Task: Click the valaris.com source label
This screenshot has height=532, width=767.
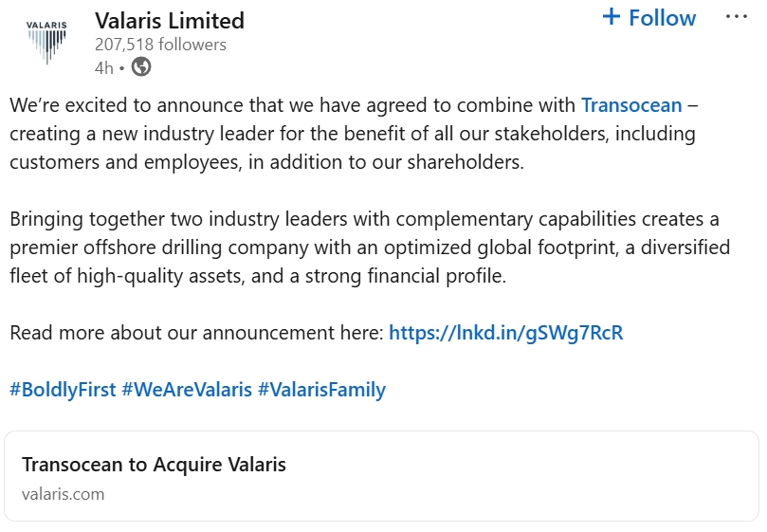Action: tap(63, 494)
